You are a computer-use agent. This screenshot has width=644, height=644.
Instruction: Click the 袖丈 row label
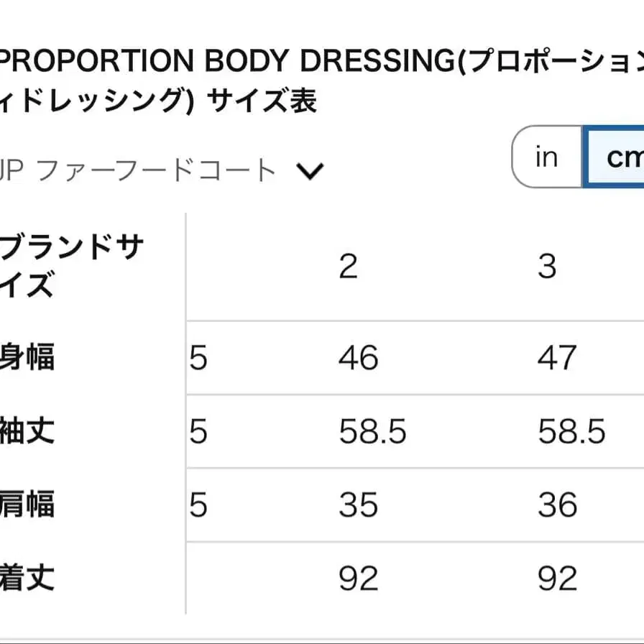point(27,431)
